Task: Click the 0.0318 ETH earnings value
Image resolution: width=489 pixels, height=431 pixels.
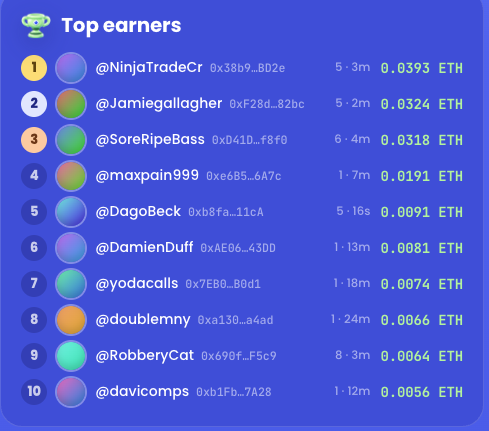Action: (422, 140)
